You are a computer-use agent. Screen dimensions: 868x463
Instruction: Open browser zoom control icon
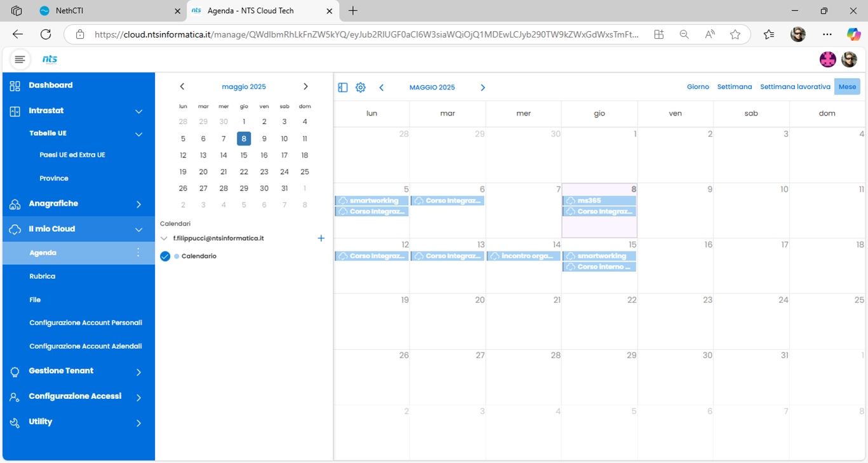(684, 34)
